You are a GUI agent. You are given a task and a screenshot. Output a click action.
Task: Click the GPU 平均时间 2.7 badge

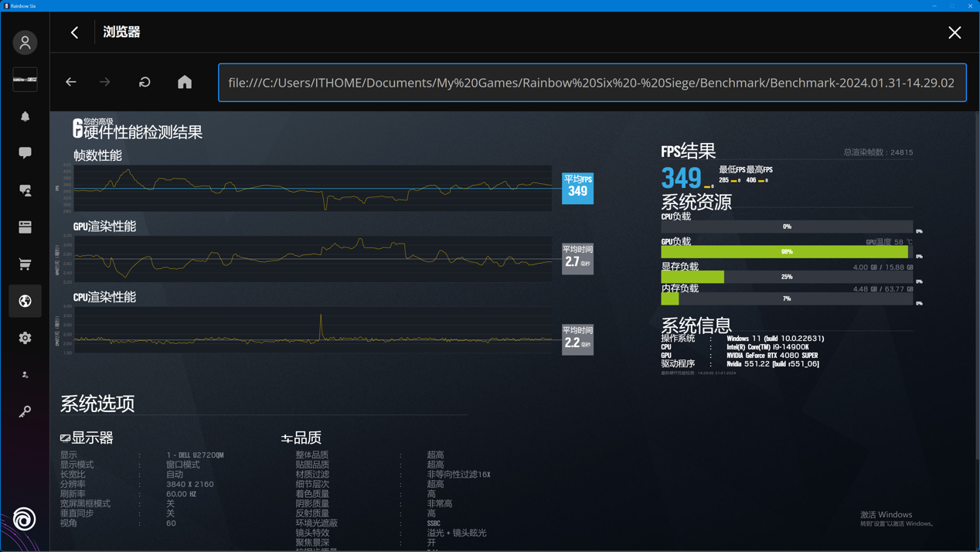click(577, 258)
